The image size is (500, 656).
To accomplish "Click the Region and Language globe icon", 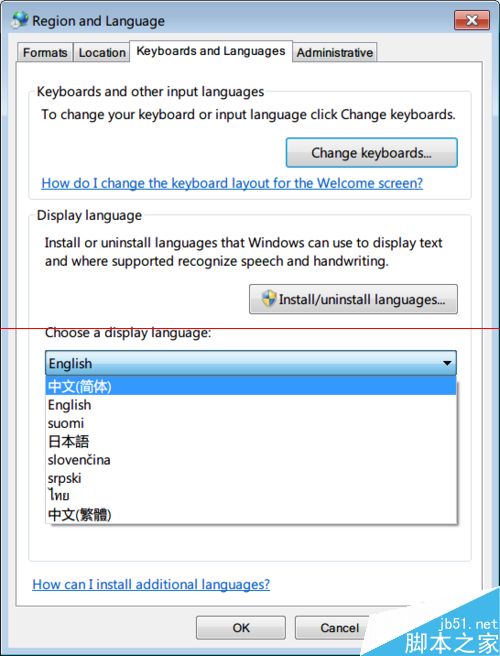I will click(20, 20).
